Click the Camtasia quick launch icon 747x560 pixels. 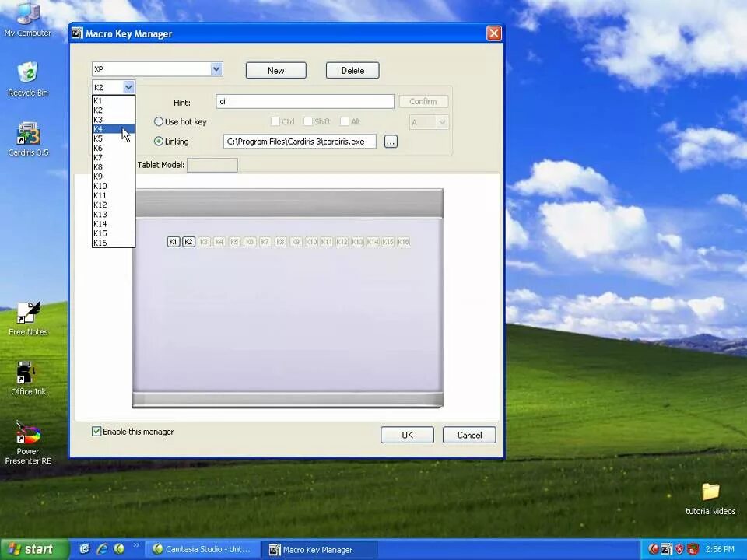[x=119, y=549]
